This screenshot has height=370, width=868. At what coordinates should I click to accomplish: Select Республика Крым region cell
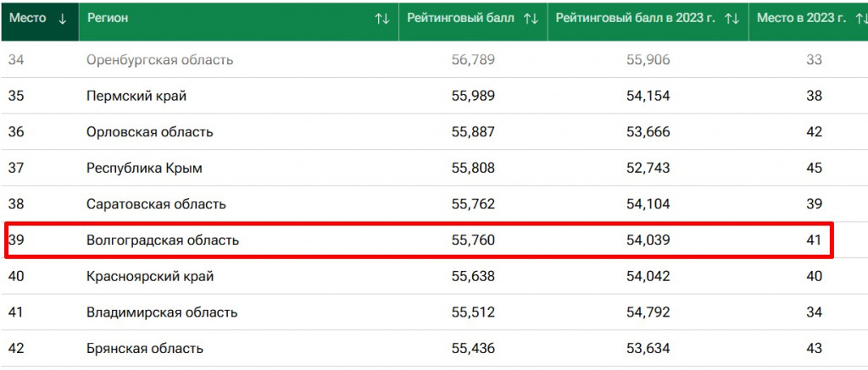(144, 168)
